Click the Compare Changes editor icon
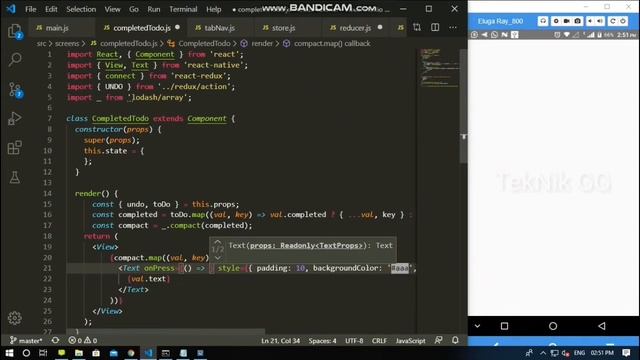Screen dimensions: 640x360 [417, 27]
